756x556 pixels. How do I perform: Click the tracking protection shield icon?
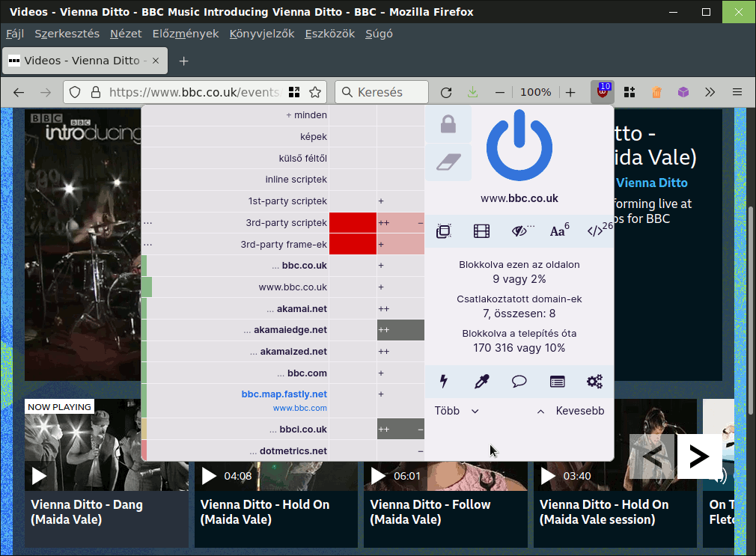point(75,92)
